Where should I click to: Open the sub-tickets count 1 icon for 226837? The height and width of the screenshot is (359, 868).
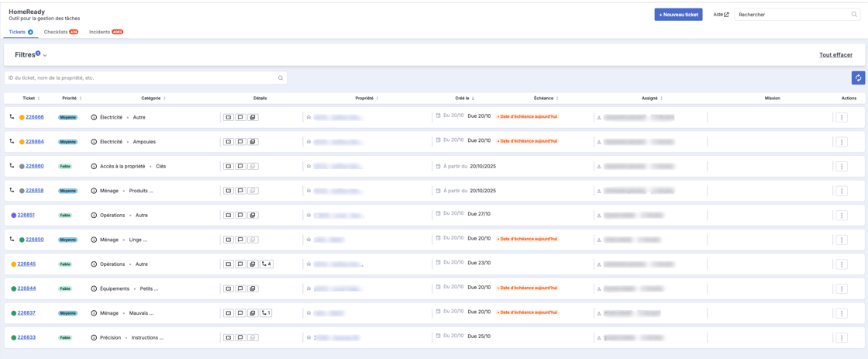pyautogui.click(x=267, y=313)
